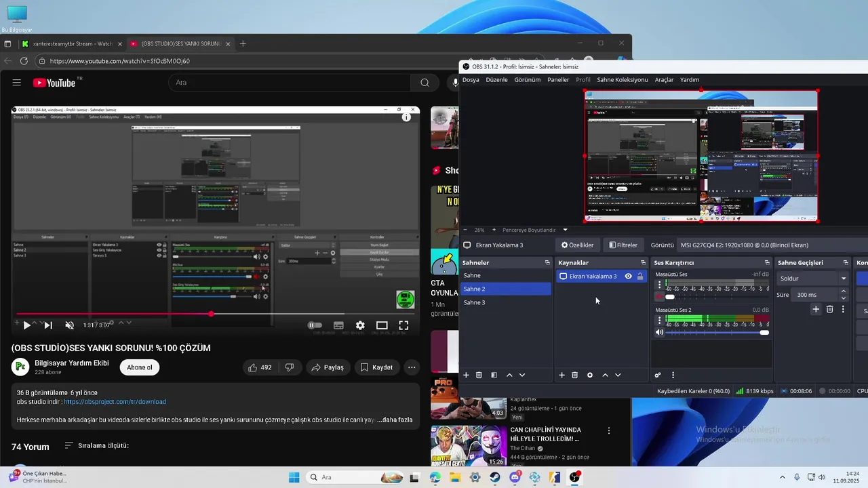Open source properties gear in Kaynaklar panel
The image size is (868, 488).
point(590,375)
